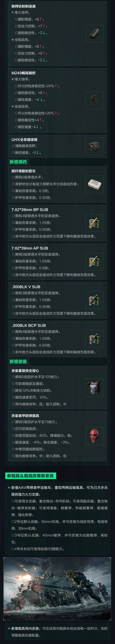Click the 碳纤维散射箭矢 title text
Viewport: 115px width, 644px height.
pyautogui.click(x=24, y=171)
